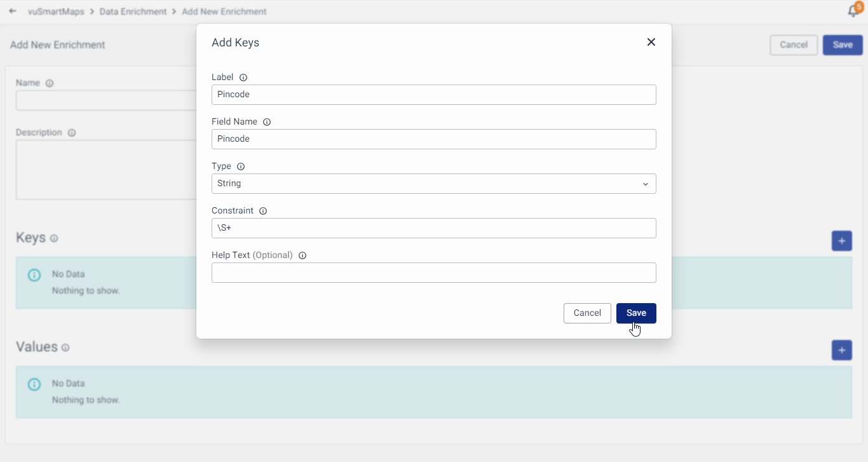Go to vuSmartMaps breadcrumb
The width and height of the screenshot is (868, 462).
coord(56,11)
